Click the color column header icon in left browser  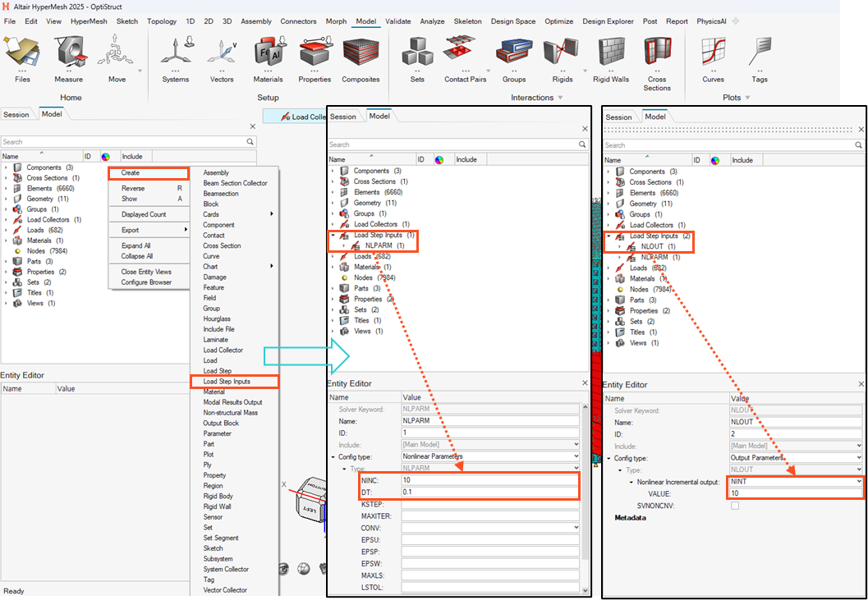(105, 157)
